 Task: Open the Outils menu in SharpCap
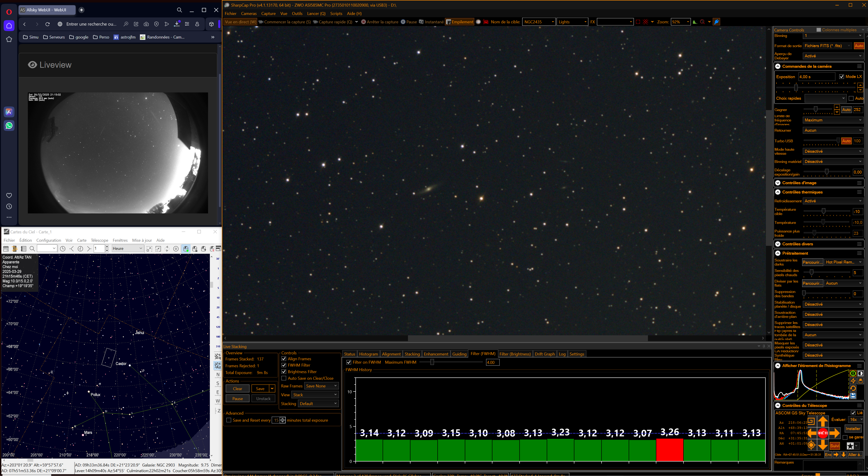pos(297,14)
